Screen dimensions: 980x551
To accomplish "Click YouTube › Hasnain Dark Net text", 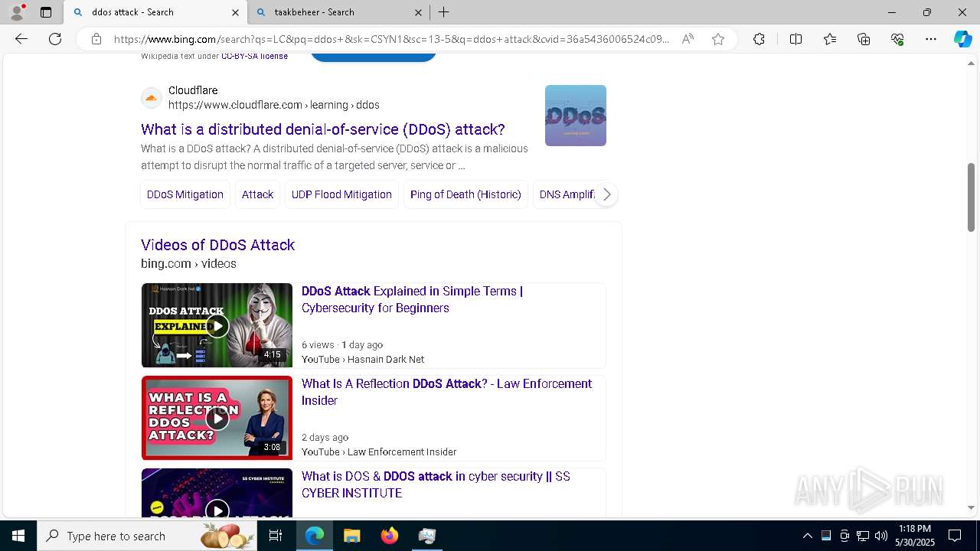I will (x=363, y=359).
